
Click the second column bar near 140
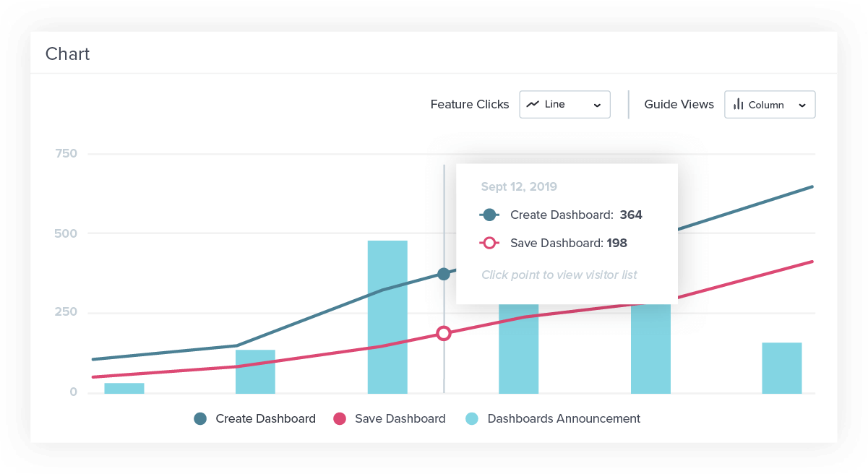pos(255,371)
